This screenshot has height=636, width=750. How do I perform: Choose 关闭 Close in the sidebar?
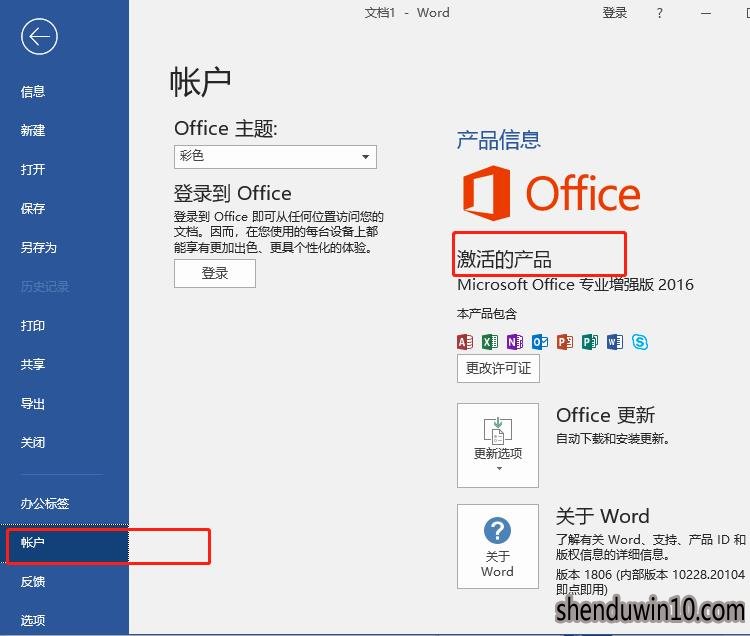pyautogui.click(x=33, y=442)
